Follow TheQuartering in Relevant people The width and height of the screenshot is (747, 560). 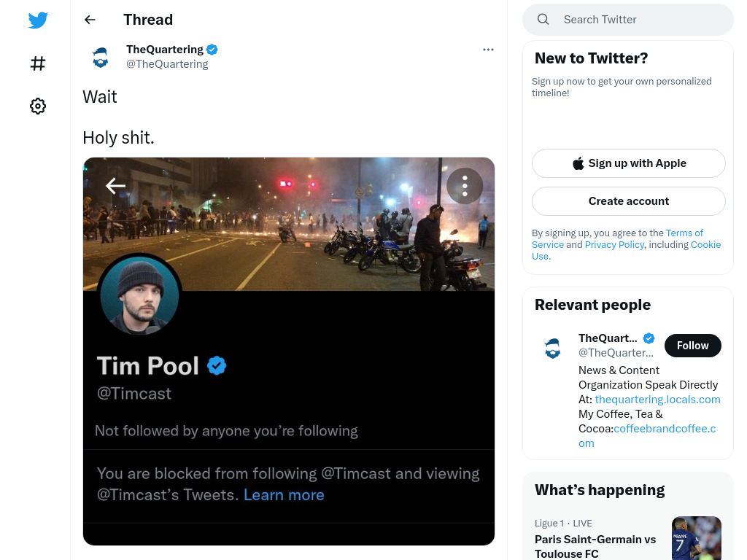click(692, 346)
